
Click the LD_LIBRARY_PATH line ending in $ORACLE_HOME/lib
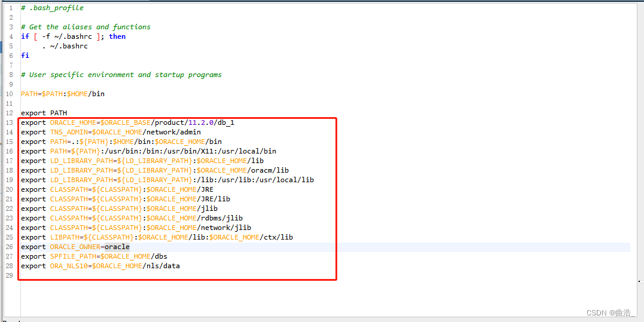click(142, 161)
